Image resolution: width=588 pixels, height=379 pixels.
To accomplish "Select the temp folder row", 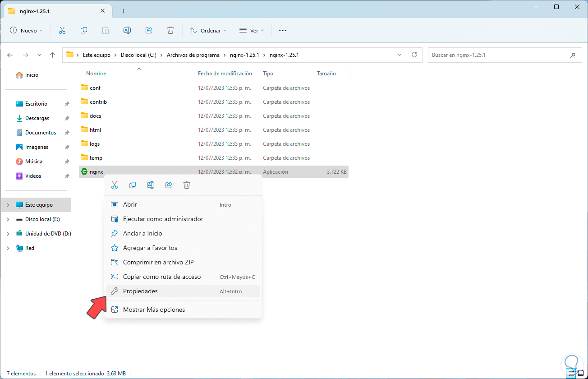I will click(214, 158).
